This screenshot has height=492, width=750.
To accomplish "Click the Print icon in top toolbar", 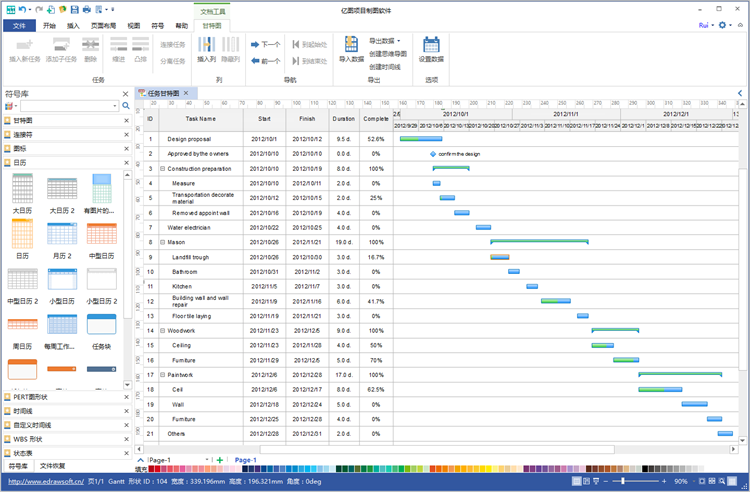I will [87, 9].
